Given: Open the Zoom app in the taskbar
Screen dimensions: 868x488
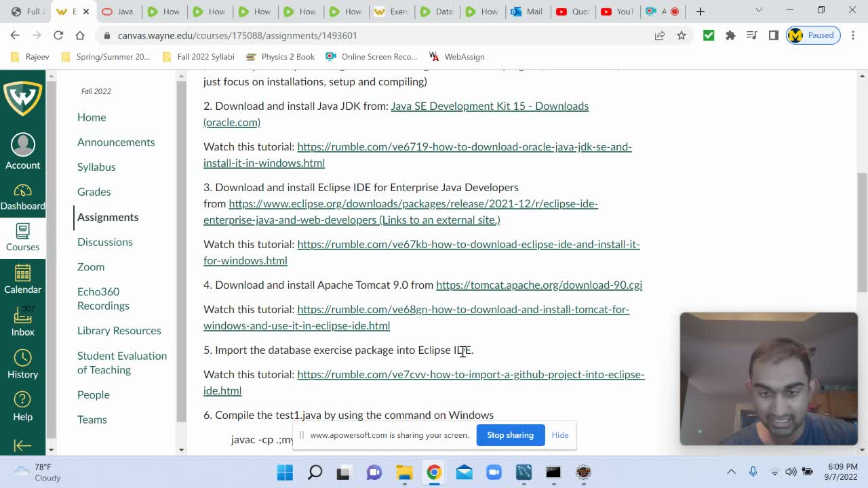Looking at the screenshot, I should pos(494,472).
